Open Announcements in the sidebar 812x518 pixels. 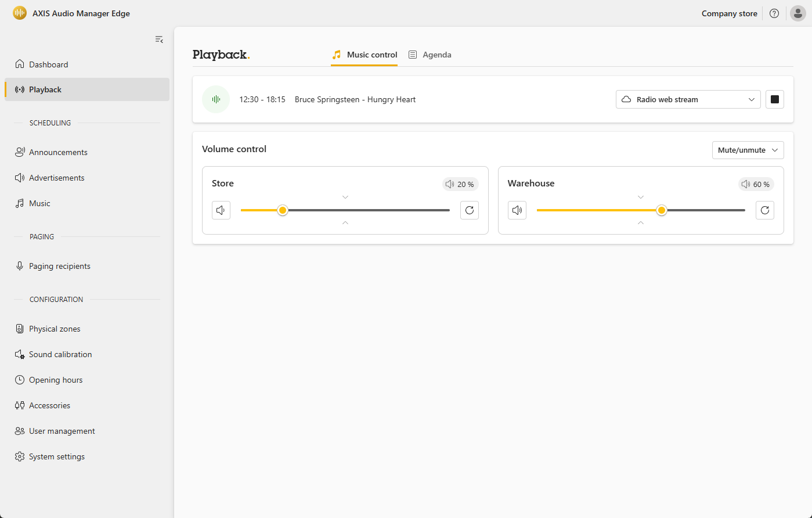click(58, 152)
